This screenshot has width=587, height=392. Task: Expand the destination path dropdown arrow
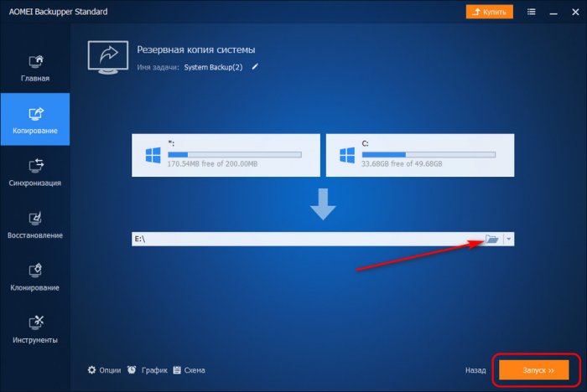pos(508,239)
